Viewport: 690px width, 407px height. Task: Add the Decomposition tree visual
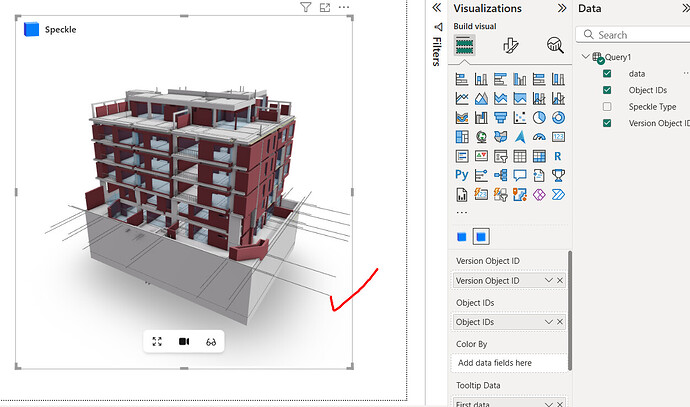click(500, 175)
